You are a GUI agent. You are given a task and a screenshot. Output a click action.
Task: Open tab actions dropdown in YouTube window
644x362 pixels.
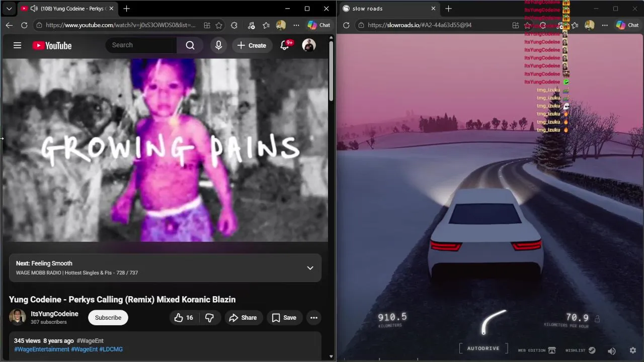9,9
